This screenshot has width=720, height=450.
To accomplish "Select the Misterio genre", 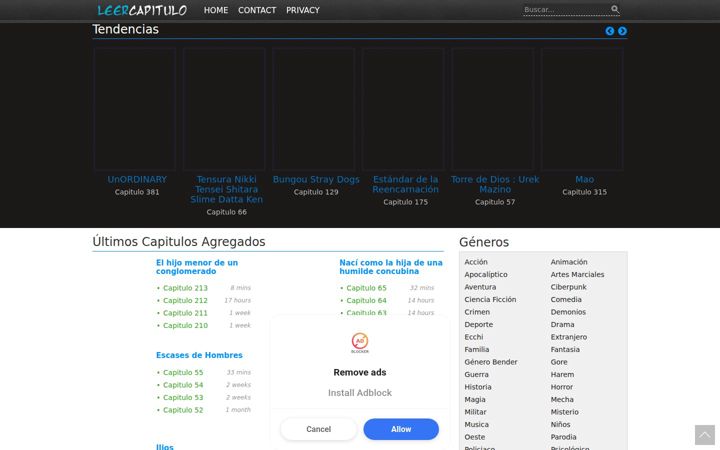I will pyautogui.click(x=564, y=412).
